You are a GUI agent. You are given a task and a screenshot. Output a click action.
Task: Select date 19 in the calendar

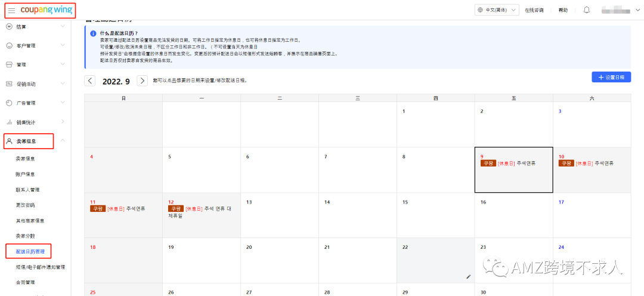(202, 260)
